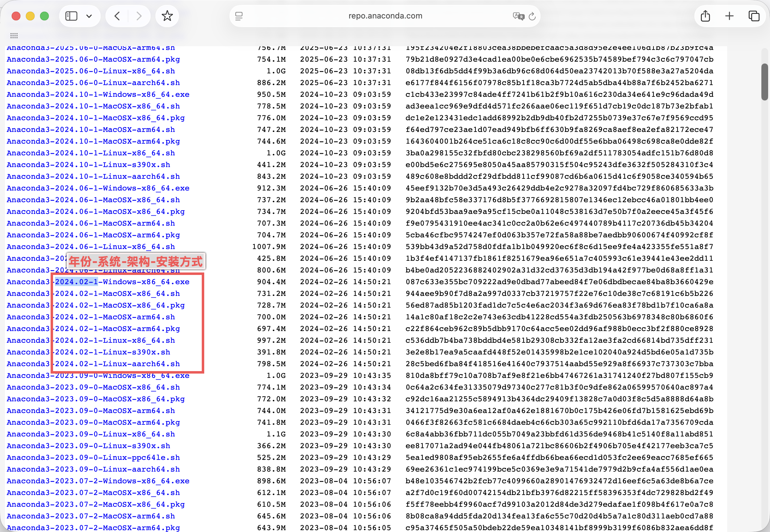Click the 525.2M size value
770x532 pixels.
(271, 458)
